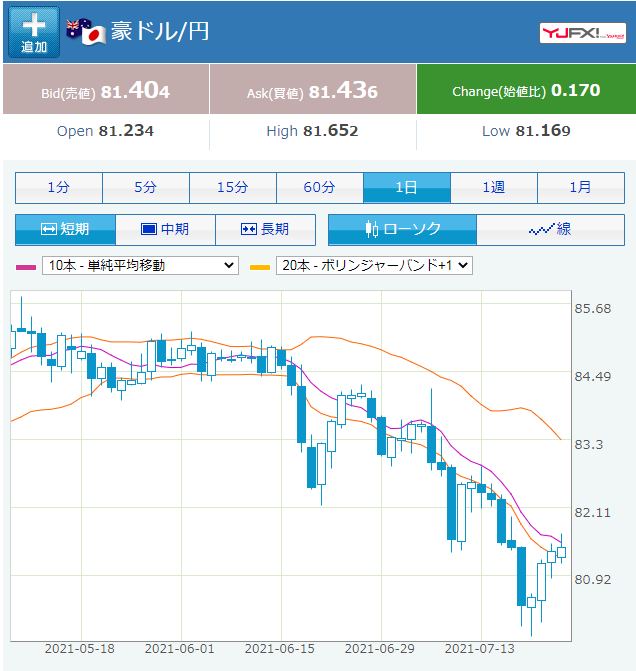Click the 82.11 price axis label
636x671 pixels.
[x=593, y=512]
